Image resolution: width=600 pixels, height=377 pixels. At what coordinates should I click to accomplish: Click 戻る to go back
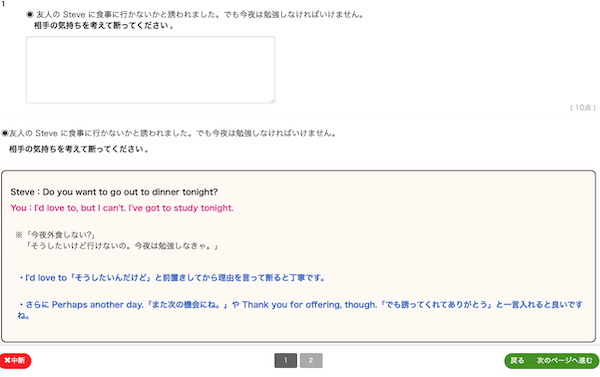517,361
